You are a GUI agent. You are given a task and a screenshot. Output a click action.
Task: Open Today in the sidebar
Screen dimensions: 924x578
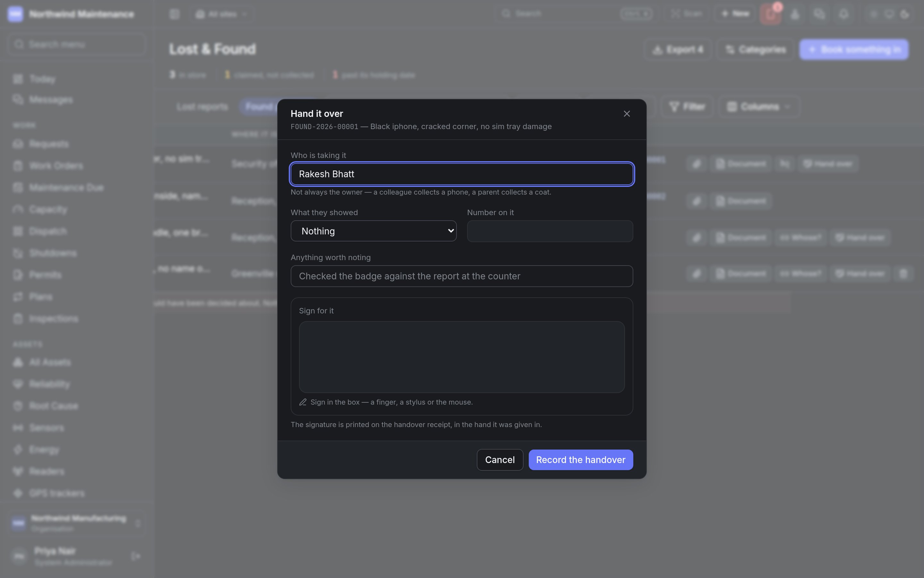tap(76, 79)
